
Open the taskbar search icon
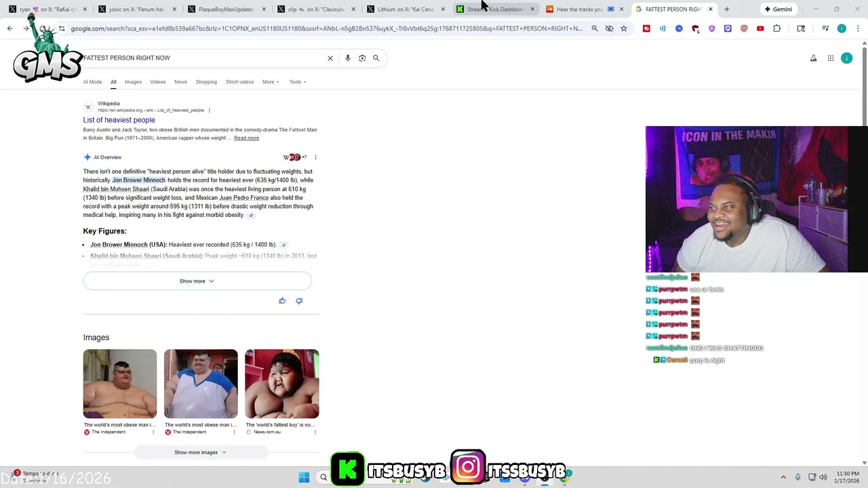point(323,477)
